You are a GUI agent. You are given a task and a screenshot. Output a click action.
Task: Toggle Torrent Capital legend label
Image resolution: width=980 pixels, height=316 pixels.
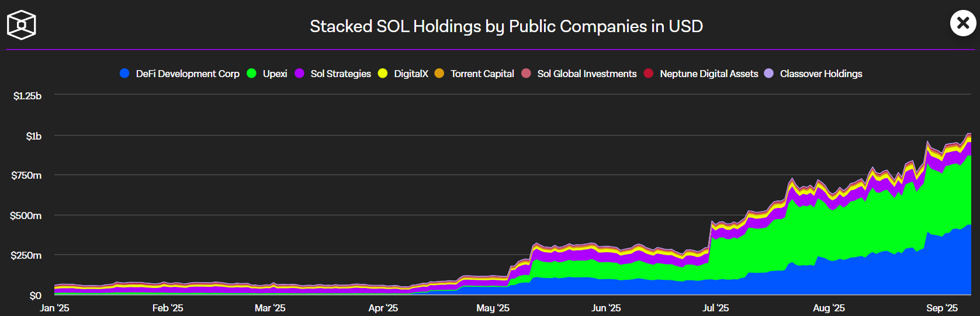point(482,74)
